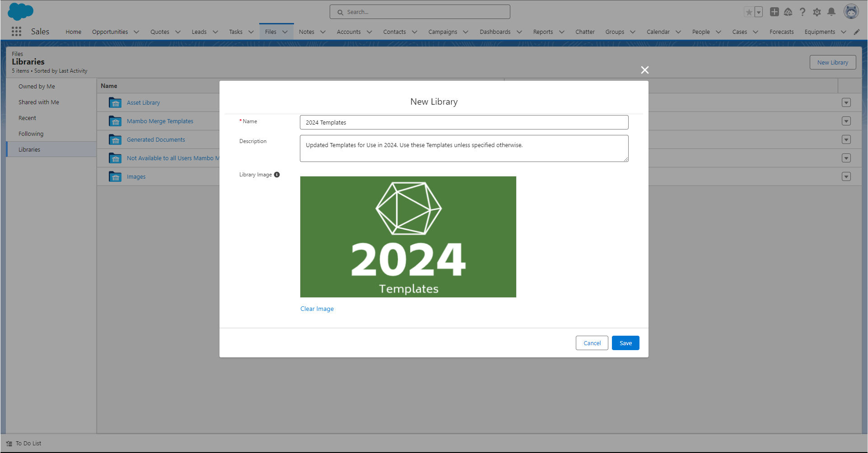
Task: Switch to the Chatter tab
Action: (585, 32)
